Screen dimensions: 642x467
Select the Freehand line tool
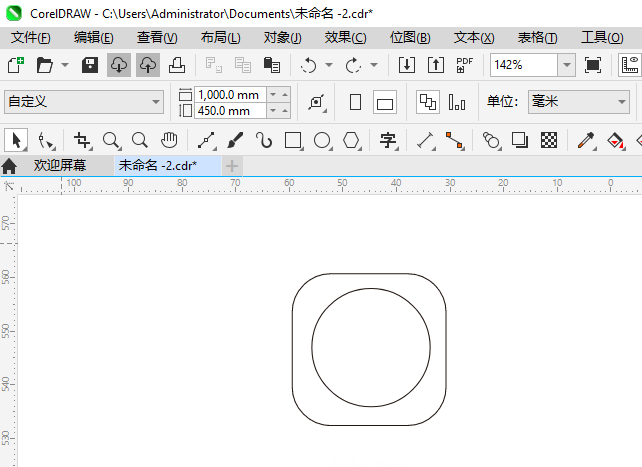point(206,141)
